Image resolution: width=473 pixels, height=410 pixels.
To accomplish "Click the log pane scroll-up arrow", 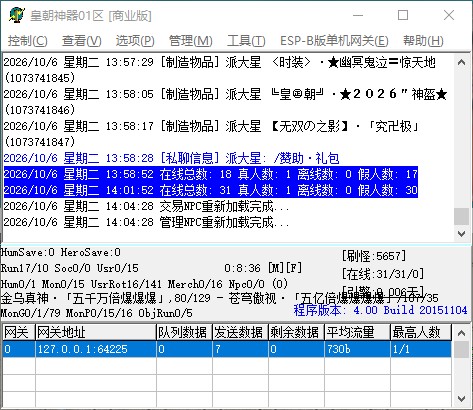I will [x=461, y=62].
